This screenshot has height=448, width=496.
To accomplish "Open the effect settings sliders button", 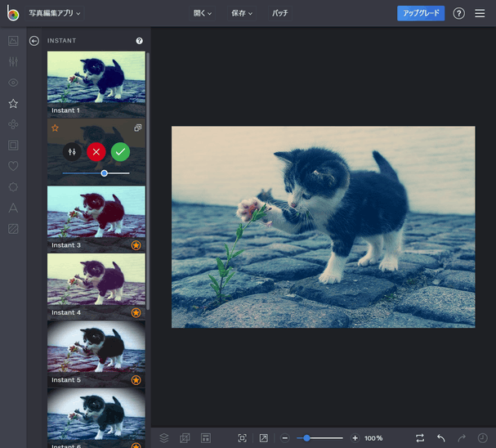I will pyautogui.click(x=72, y=152).
